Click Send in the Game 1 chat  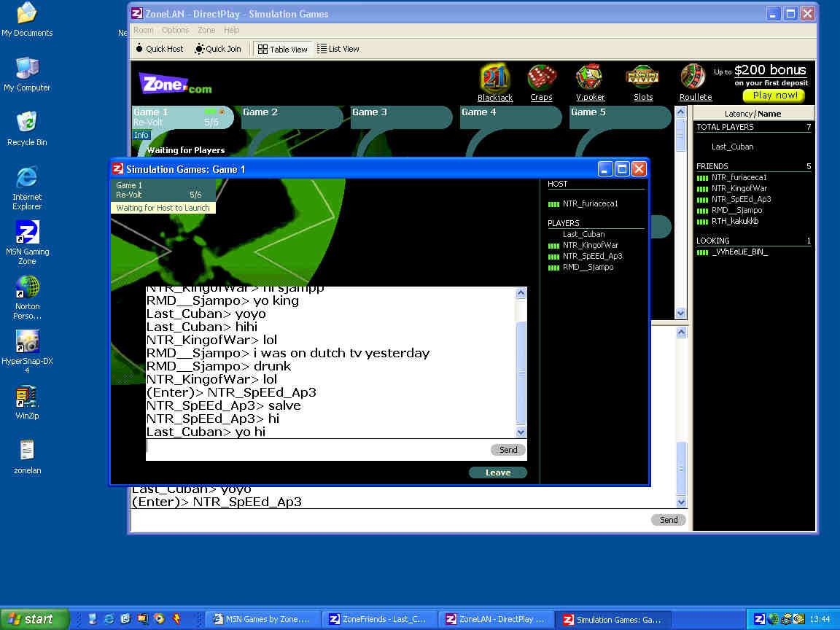[x=507, y=450]
